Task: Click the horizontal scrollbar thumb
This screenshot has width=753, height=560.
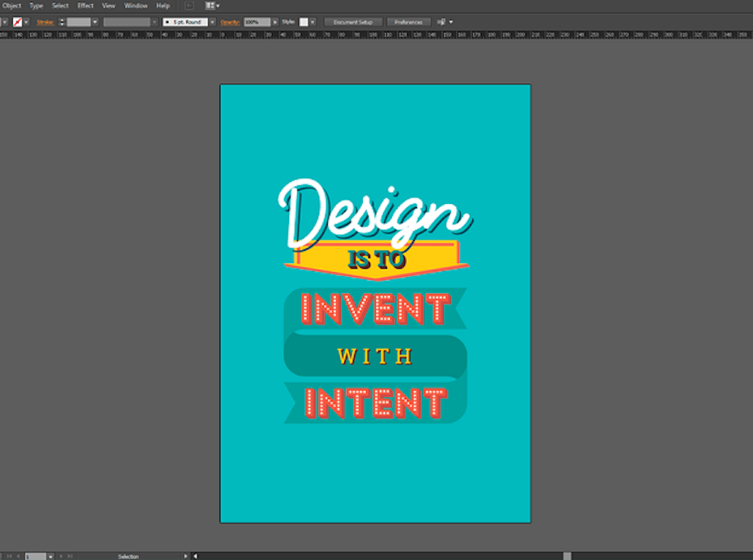Action: click(567, 556)
